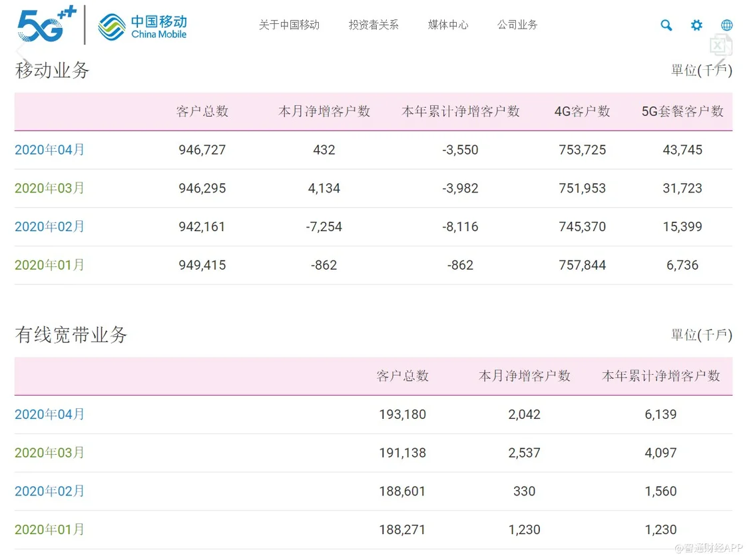Open the mobile business 2020年04月 link
This screenshot has height=560, width=749.
(x=50, y=150)
